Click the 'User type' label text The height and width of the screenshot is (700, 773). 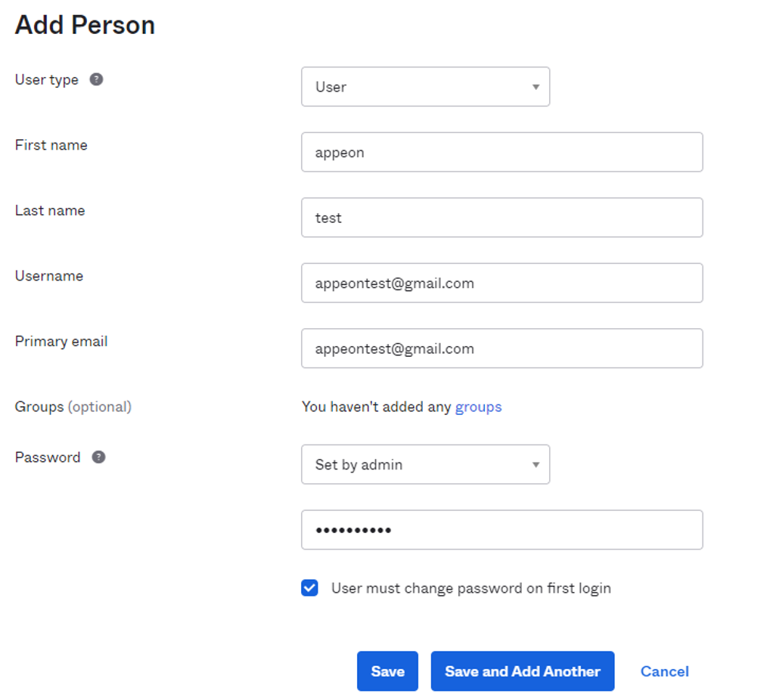[x=47, y=80]
